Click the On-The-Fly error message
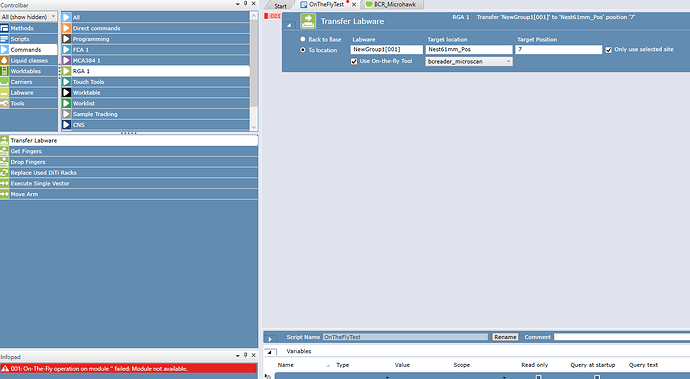 [128, 369]
